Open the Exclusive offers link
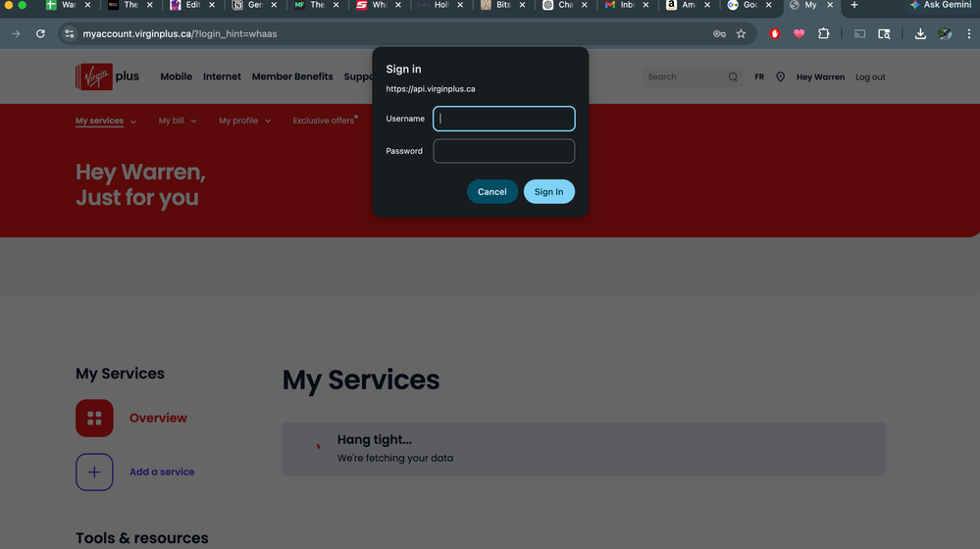This screenshot has height=549, width=980. click(325, 121)
